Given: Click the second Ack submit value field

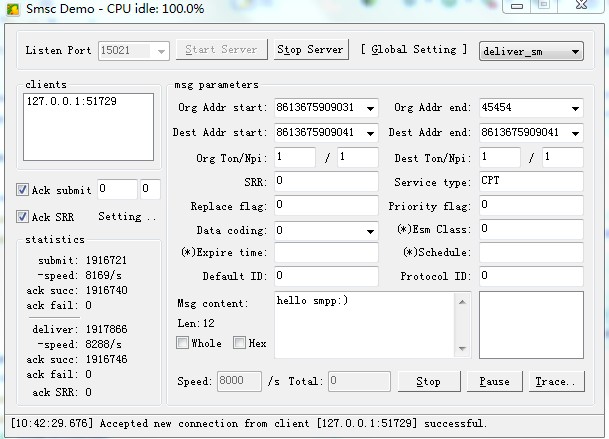Looking at the screenshot, I should (150, 189).
